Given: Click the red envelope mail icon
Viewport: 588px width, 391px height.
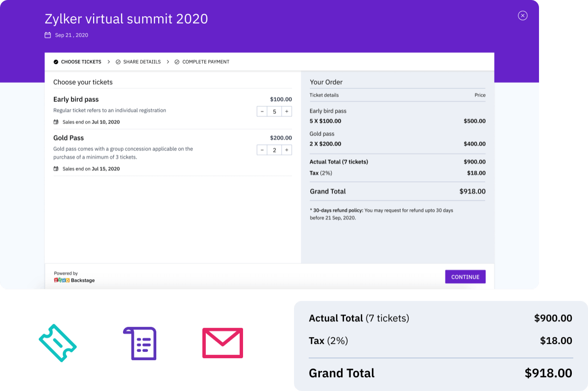Looking at the screenshot, I should [222, 343].
